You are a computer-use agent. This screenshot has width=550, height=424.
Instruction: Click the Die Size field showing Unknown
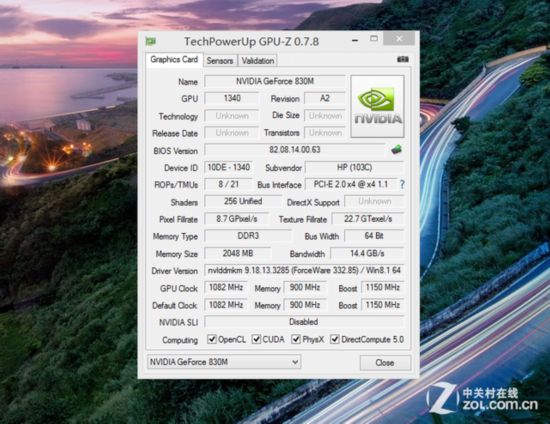[x=325, y=116]
